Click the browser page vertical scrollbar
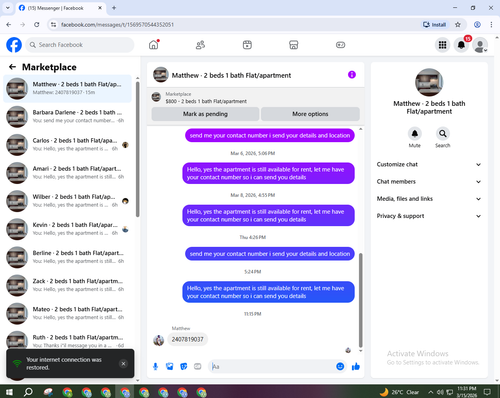The height and width of the screenshot is (398, 500). pos(497,208)
